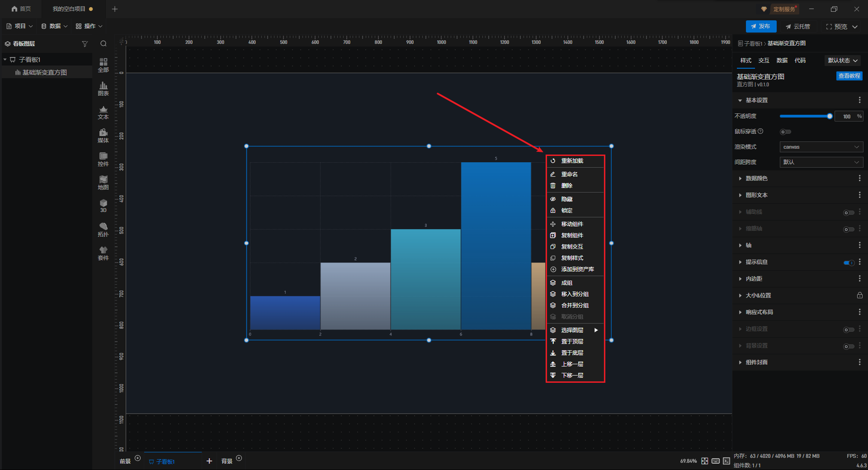868x470 pixels.
Task: Enable the 背景设置 toggle
Action: (849, 346)
